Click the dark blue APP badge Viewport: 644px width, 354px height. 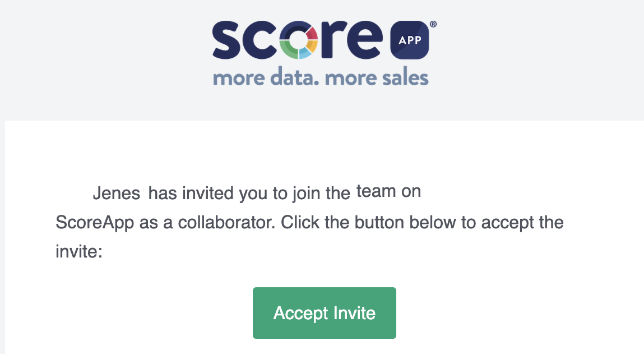410,40
